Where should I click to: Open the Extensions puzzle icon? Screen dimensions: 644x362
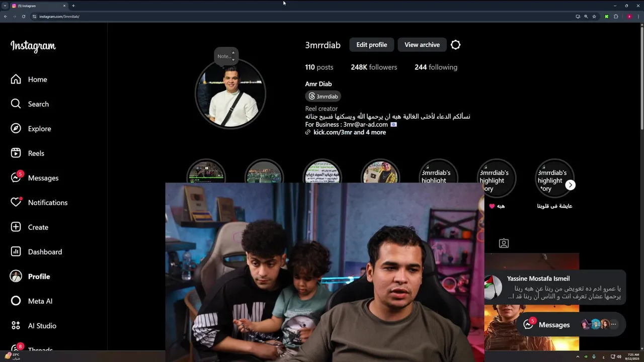tap(616, 17)
